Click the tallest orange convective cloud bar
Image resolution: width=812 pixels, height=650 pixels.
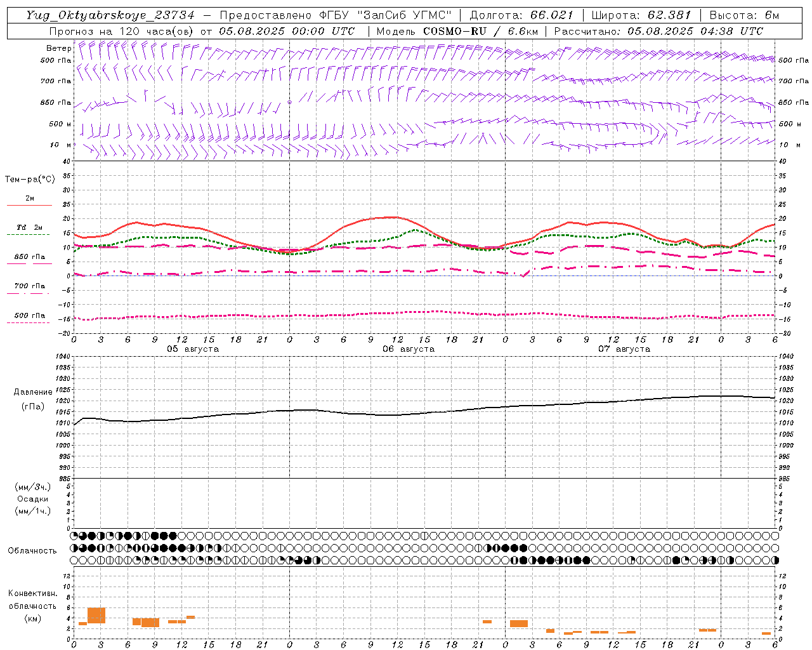96,616
